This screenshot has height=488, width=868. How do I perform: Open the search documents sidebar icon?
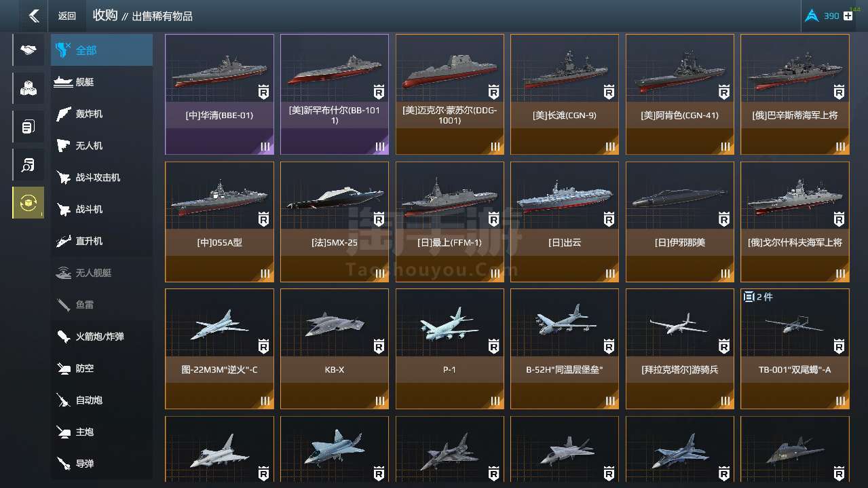point(29,164)
